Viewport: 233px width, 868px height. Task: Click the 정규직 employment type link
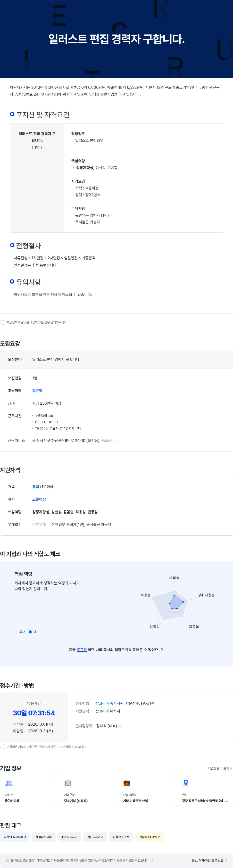[37, 391]
